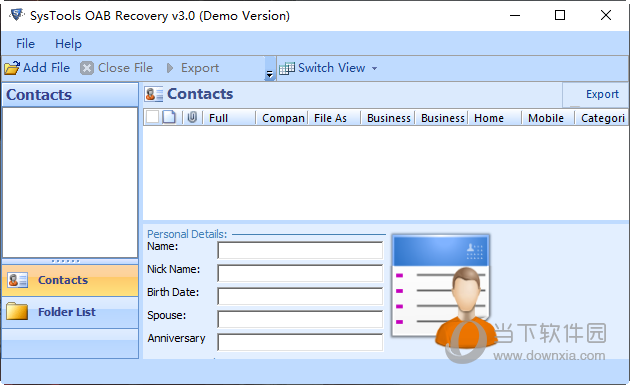Click into the Spouse field

[300, 319]
